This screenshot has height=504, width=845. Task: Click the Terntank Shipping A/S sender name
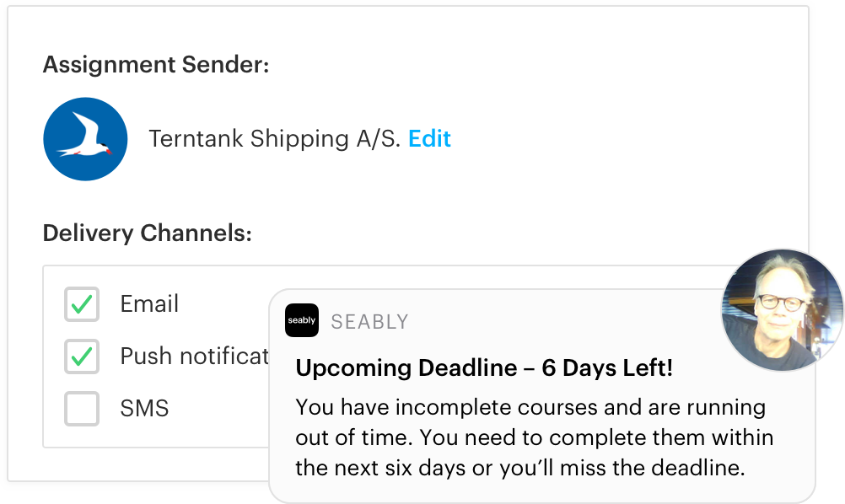pyautogui.click(x=274, y=139)
